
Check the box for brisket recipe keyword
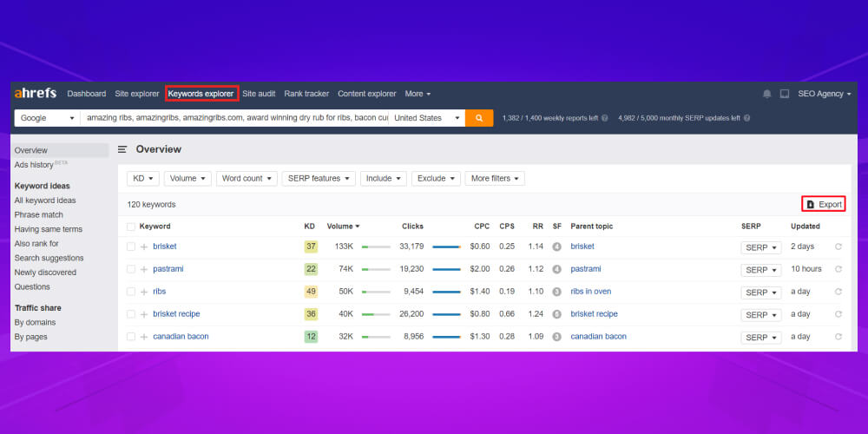coord(131,314)
